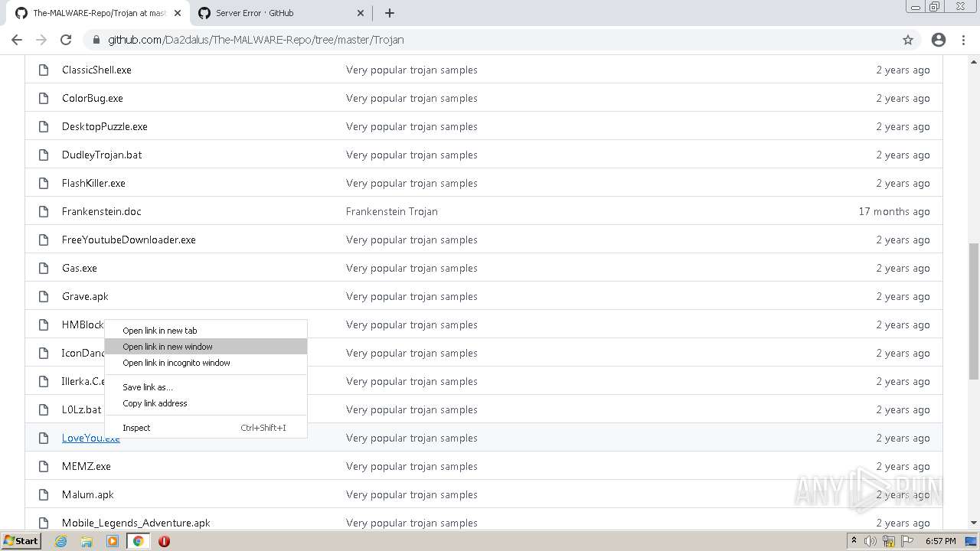
Task: Choose Save link as...
Action: tap(205, 387)
